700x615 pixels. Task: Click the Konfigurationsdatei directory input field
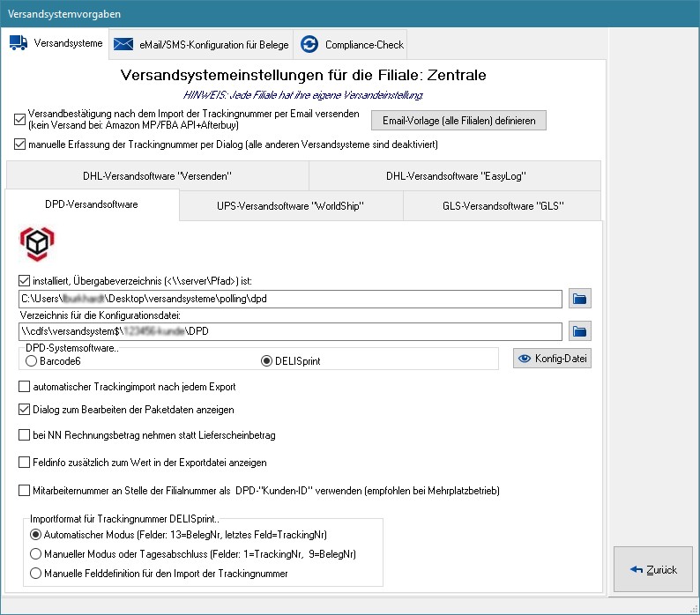[x=290, y=331]
